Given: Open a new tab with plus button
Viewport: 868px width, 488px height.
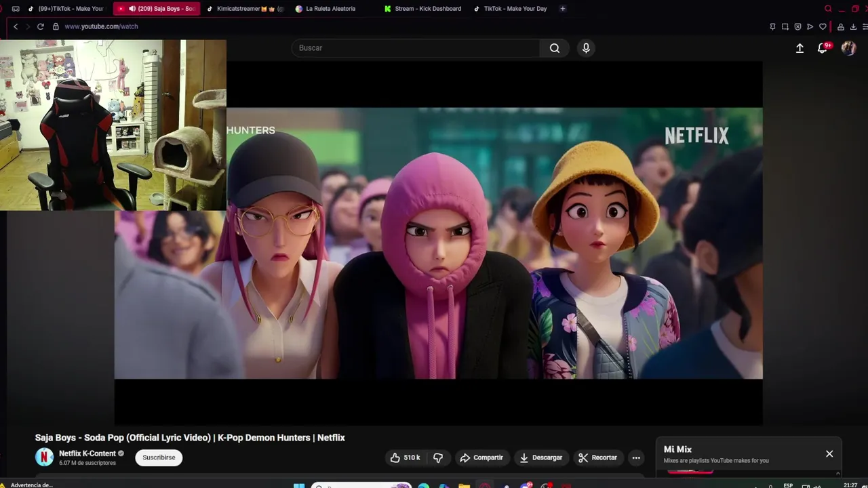Looking at the screenshot, I should (563, 9).
